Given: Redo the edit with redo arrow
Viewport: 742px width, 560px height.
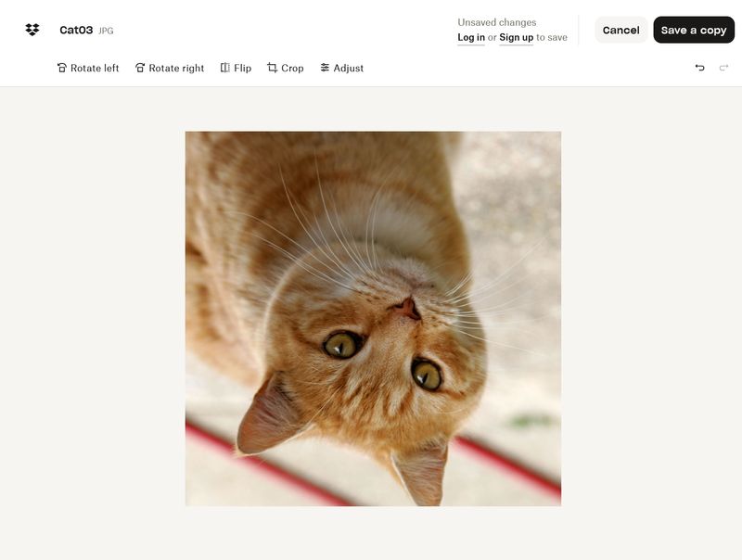Looking at the screenshot, I should point(723,68).
